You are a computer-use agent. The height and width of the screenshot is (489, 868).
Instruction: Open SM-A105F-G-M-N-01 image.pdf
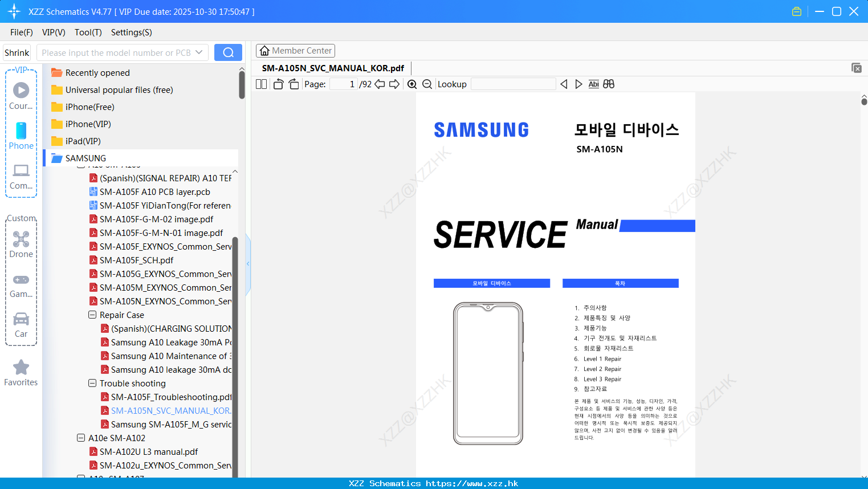pyautogui.click(x=161, y=233)
